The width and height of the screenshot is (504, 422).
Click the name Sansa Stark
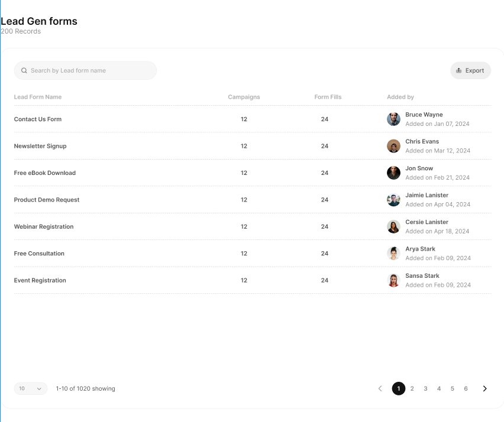coord(422,276)
